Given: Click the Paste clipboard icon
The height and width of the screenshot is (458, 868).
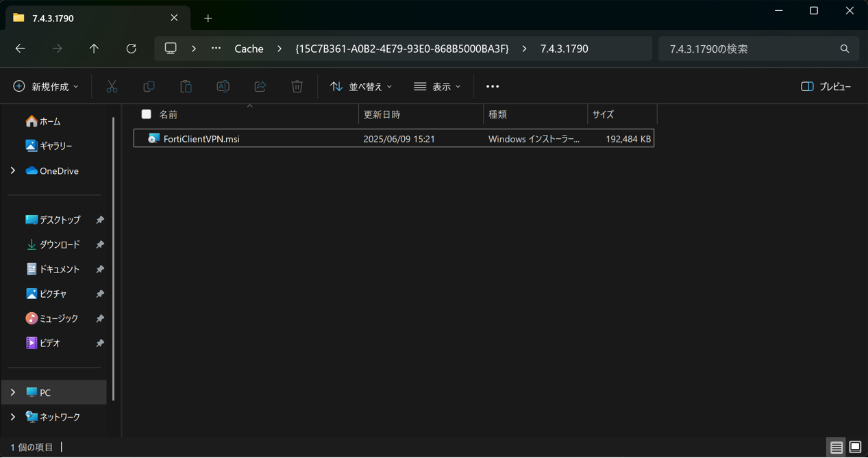Looking at the screenshot, I should pyautogui.click(x=186, y=86).
